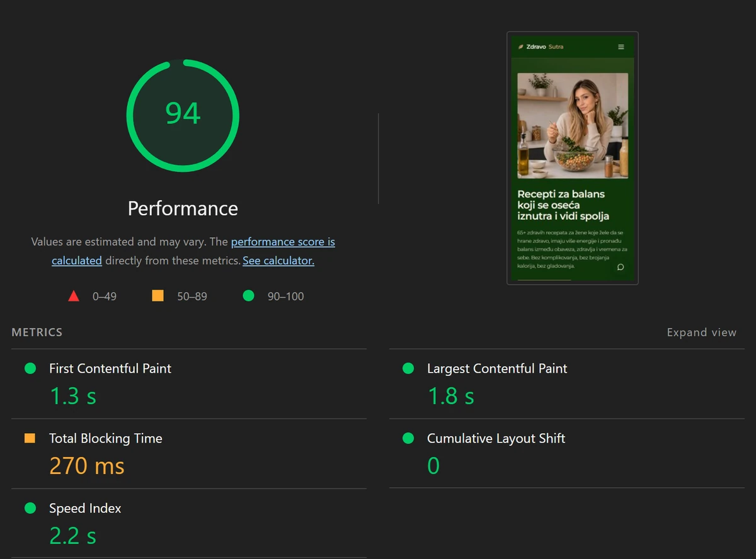Click the green dot beside First Contentful Paint

(30, 368)
